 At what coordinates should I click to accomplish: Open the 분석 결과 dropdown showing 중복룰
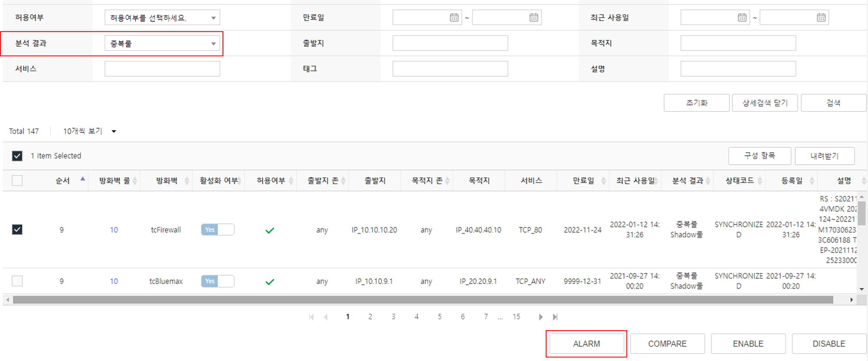162,43
